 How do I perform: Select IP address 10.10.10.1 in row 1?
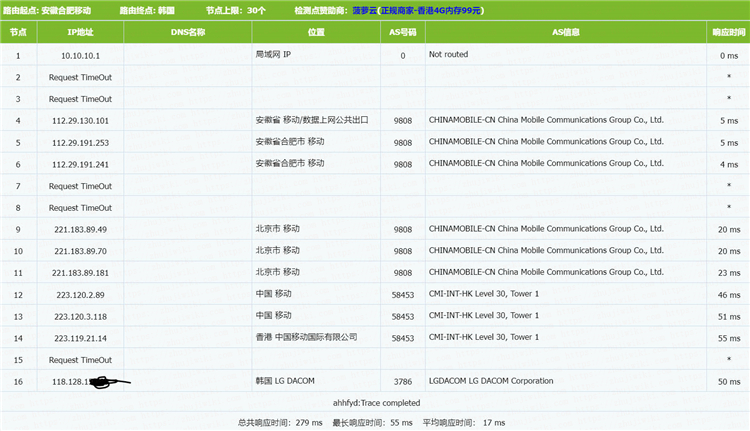point(80,55)
